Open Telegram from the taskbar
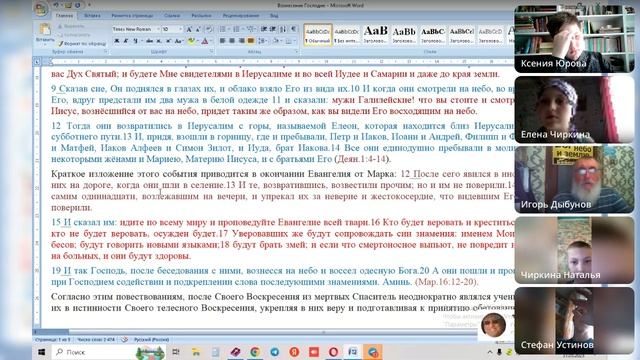This screenshot has width=640, height=360. tap(275, 352)
